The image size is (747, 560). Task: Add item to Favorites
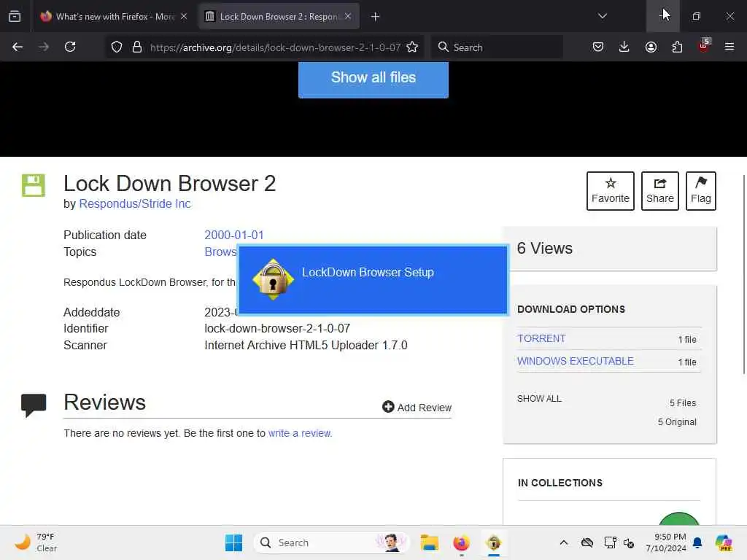pyautogui.click(x=611, y=191)
